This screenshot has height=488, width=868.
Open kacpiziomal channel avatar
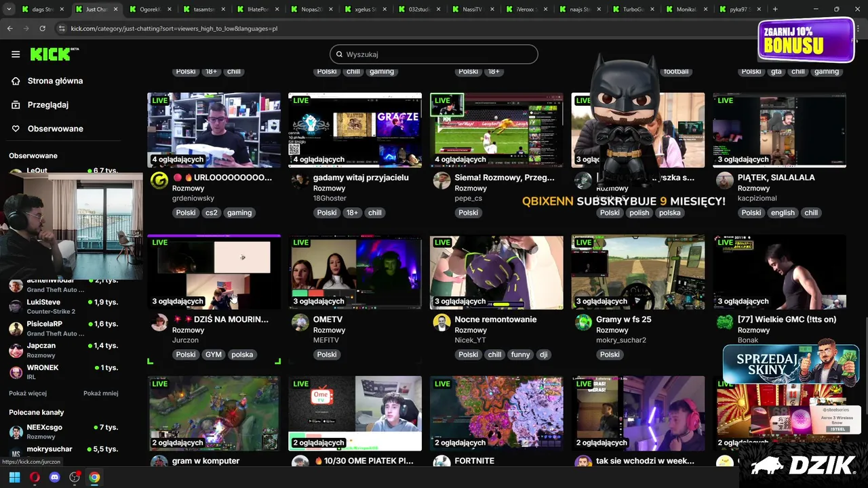[x=725, y=180]
